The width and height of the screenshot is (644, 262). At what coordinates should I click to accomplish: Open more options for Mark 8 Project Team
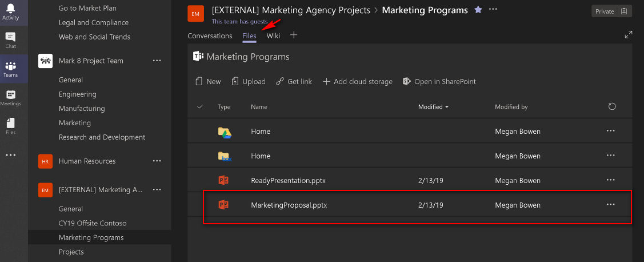[x=157, y=61]
